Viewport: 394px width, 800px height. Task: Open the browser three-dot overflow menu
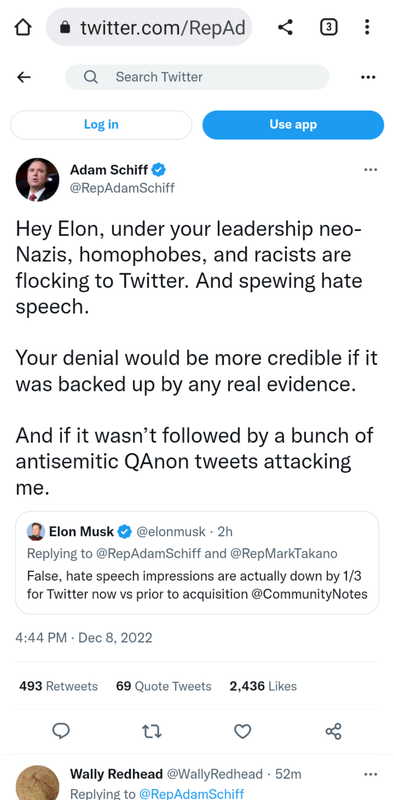point(367,27)
